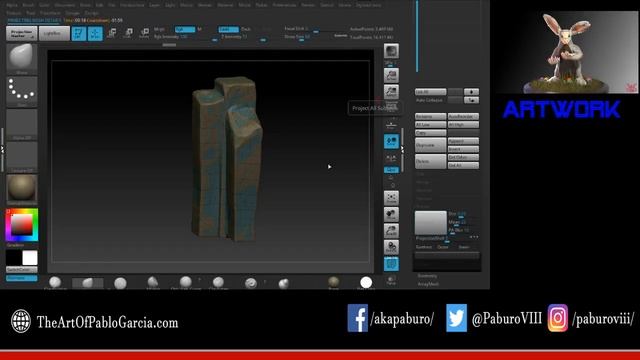Screen dimensions: 640x360
Task: Select the Rotate transform icon in top shelf
Action: click(144, 33)
